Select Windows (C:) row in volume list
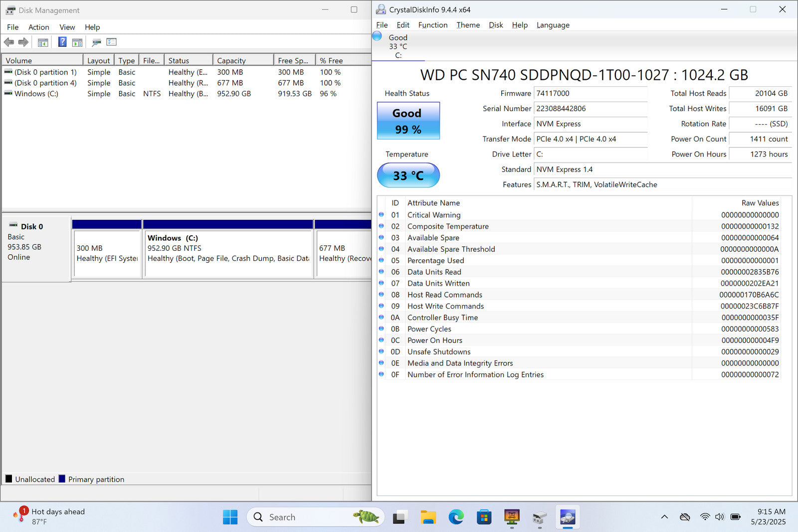This screenshot has height=532, width=798. click(36, 94)
